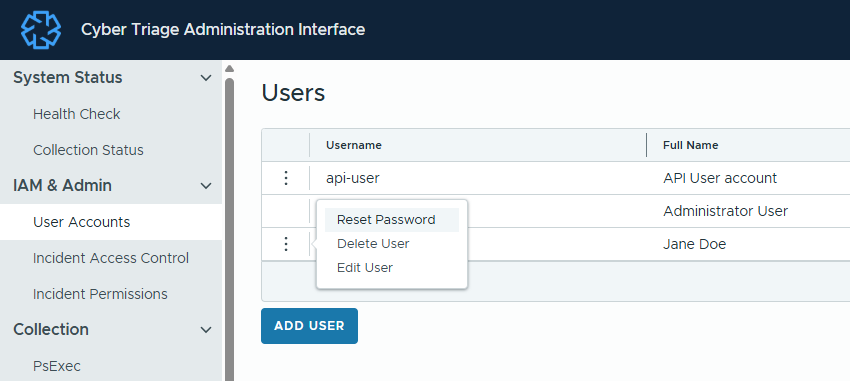
Task: Click the Administrator User full name cell
Action: 725,211
